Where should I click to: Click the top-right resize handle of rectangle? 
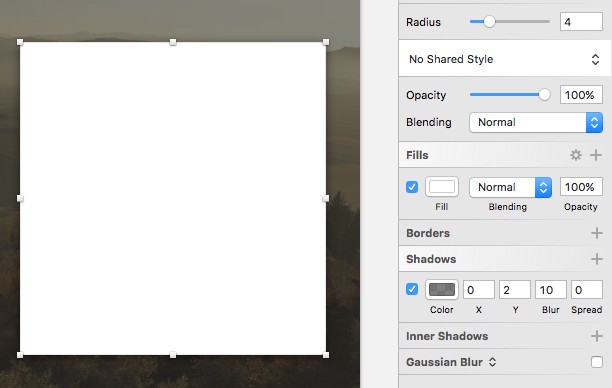click(x=326, y=42)
